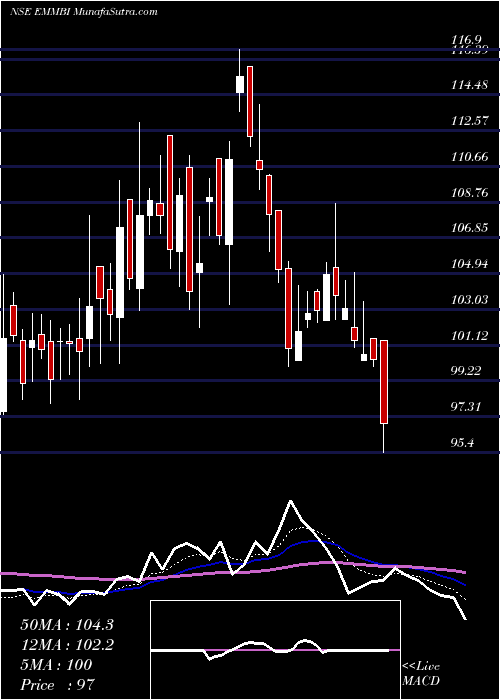The width and height of the screenshot is (500, 700).
Task: Click the 50MA : 104.3 reading
Action: pos(67,625)
